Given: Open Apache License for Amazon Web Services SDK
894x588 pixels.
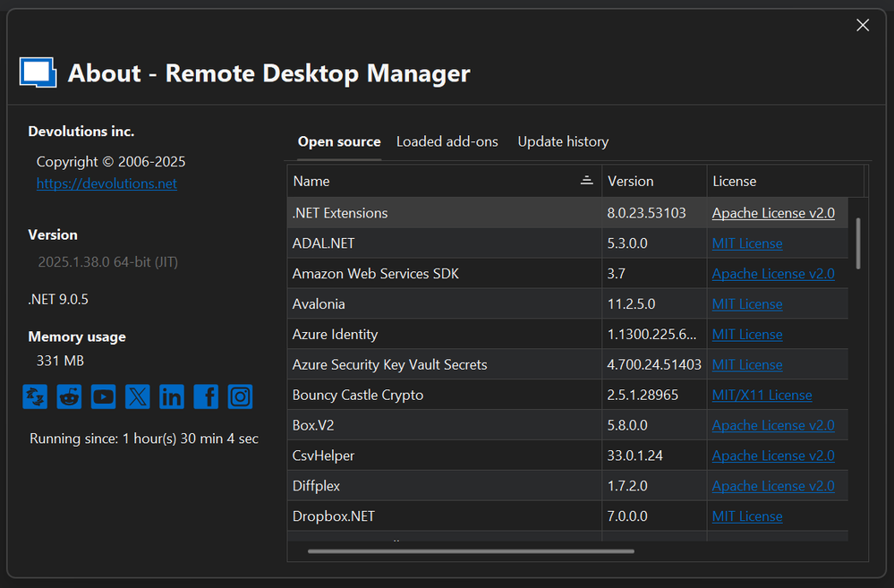Looking at the screenshot, I should (773, 273).
